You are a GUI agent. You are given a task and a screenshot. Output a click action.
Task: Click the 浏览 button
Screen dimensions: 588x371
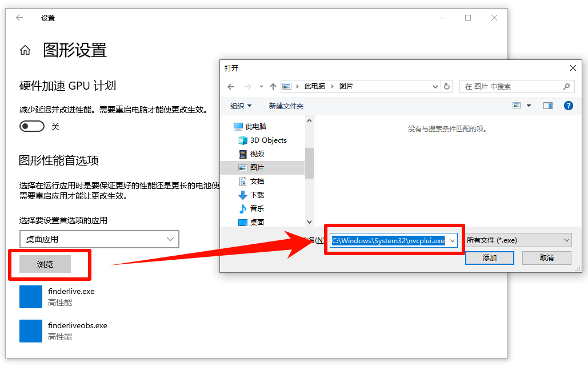pyautogui.click(x=45, y=264)
